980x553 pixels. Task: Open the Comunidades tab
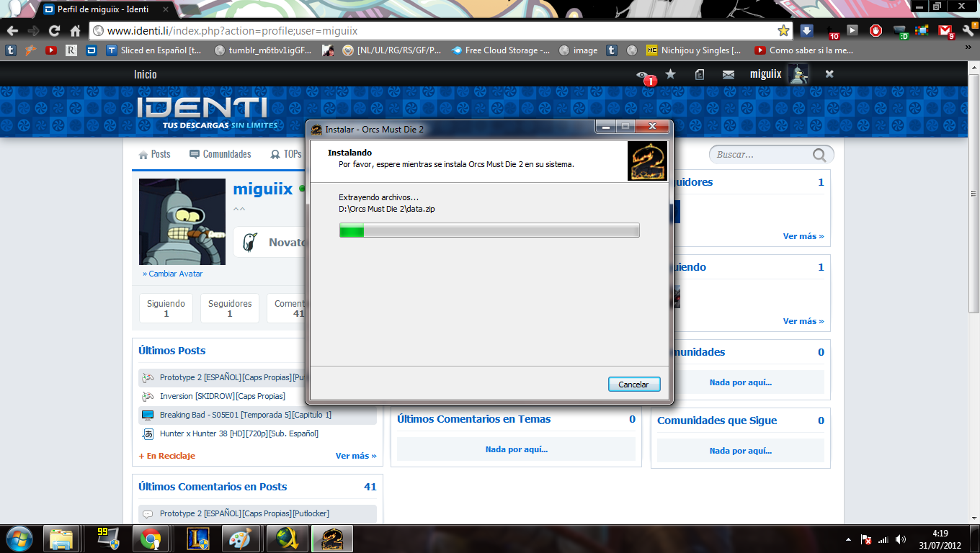pyautogui.click(x=220, y=154)
